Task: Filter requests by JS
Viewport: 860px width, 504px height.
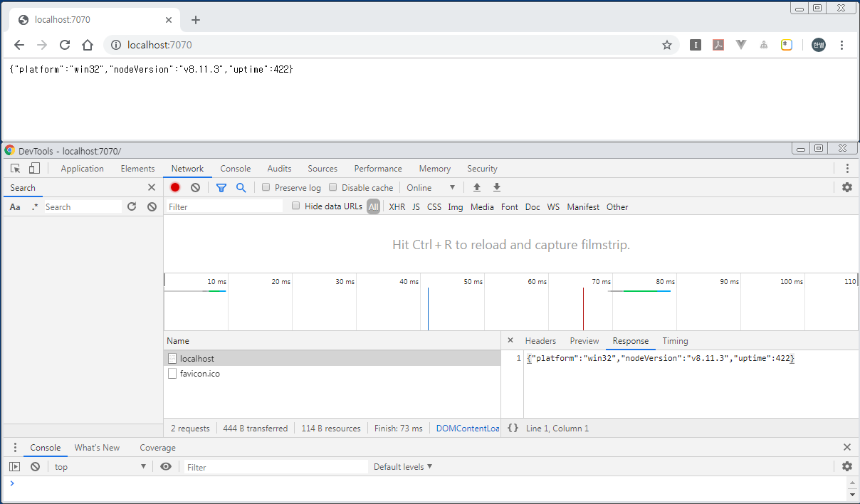Action: pyautogui.click(x=416, y=207)
